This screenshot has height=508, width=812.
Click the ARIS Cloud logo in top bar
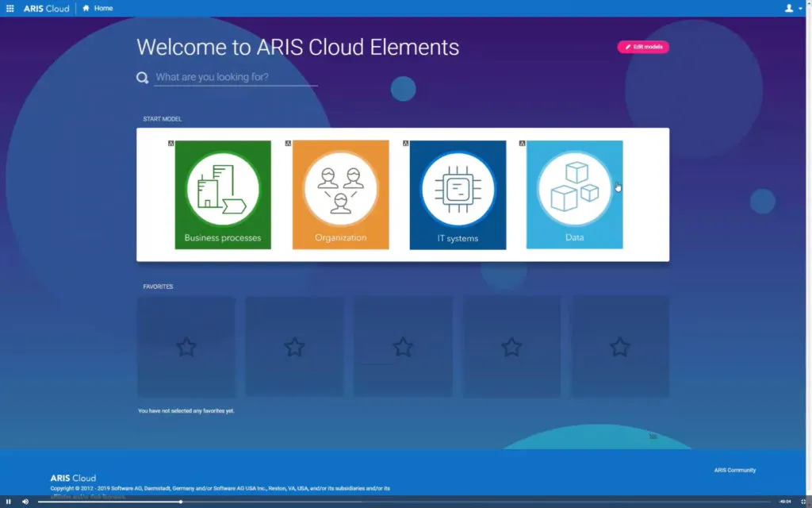pos(46,8)
